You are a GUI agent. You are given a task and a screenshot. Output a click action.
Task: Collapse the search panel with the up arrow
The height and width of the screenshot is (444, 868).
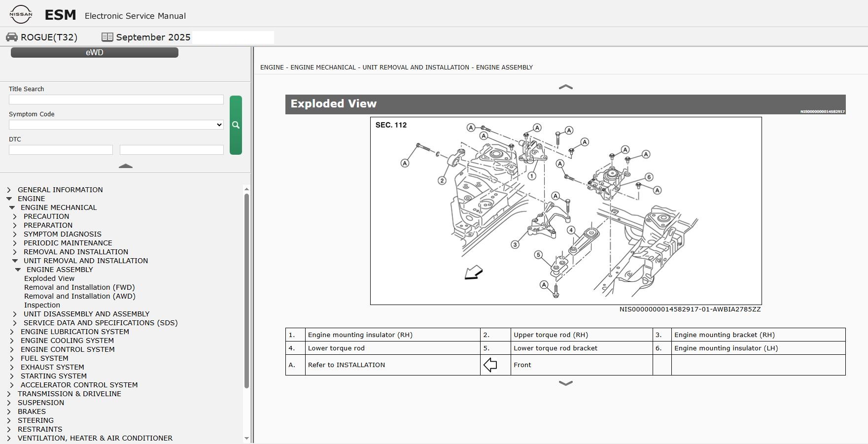point(126,166)
